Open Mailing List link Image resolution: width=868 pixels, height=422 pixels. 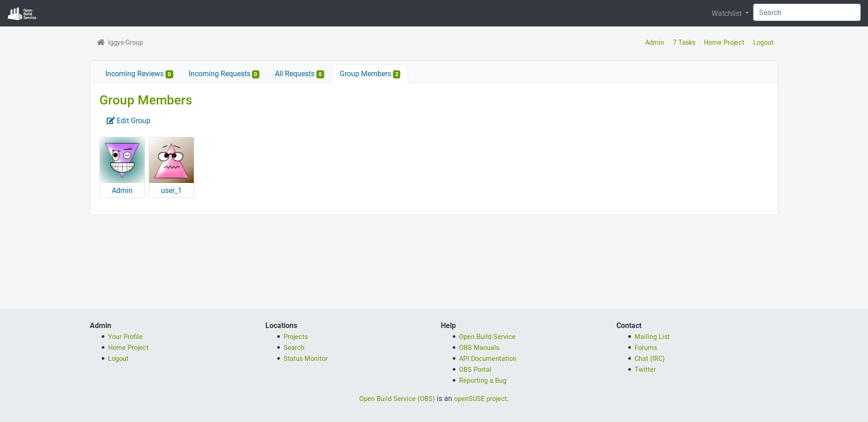pyautogui.click(x=652, y=337)
